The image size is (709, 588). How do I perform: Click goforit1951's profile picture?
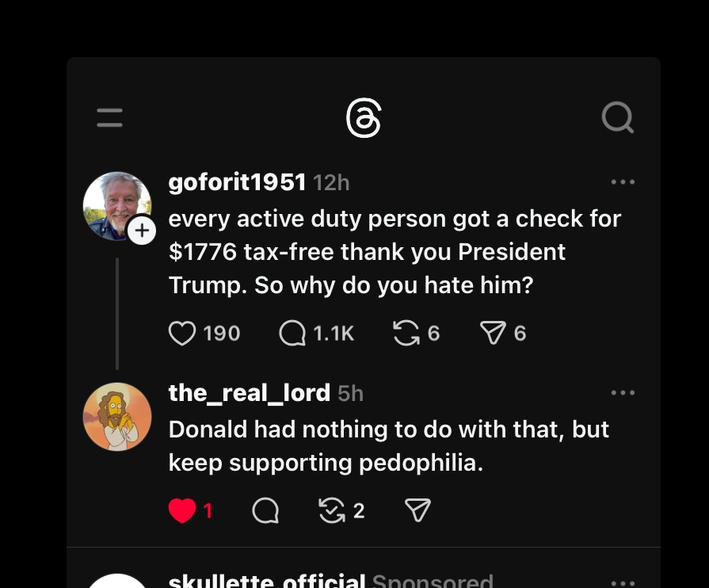tap(116, 204)
